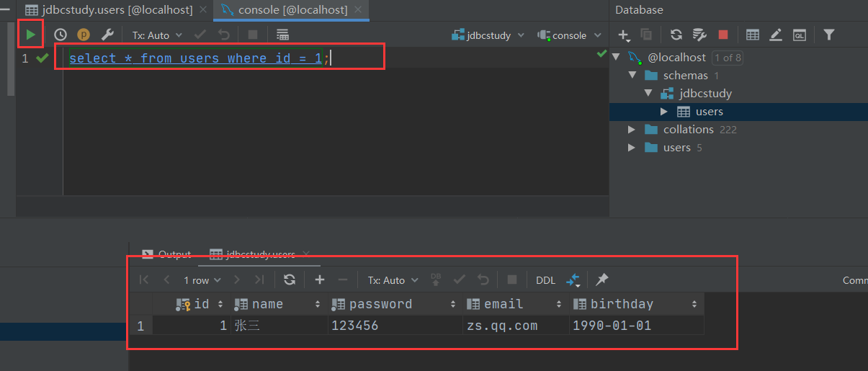Refresh the Database panel
This screenshot has width=868, height=371.
pos(676,35)
